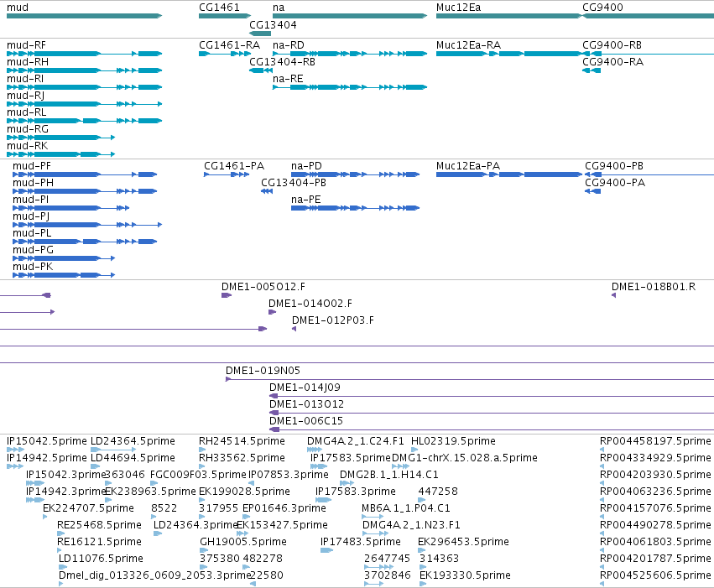
Task: Click EST IP17483.5prime
Action: [327, 550]
